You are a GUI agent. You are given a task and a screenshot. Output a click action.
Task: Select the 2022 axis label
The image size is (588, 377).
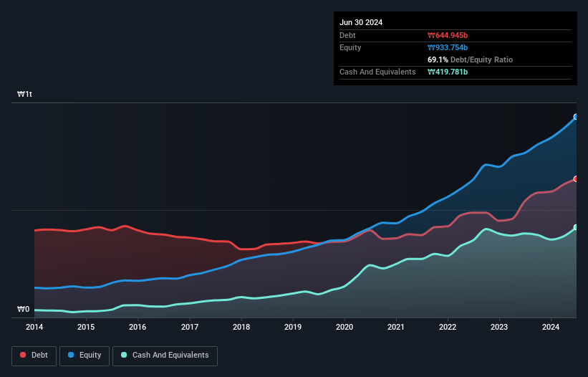448,327
